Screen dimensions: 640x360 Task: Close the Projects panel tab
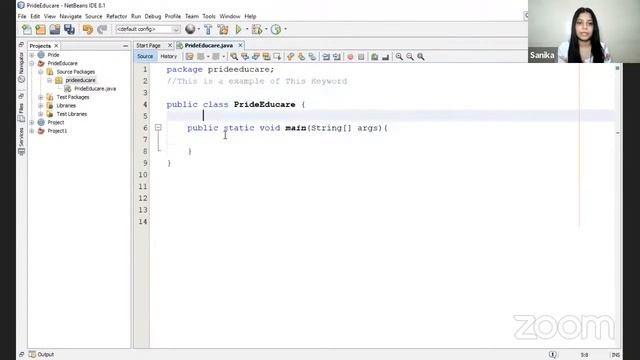(x=56, y=46)
